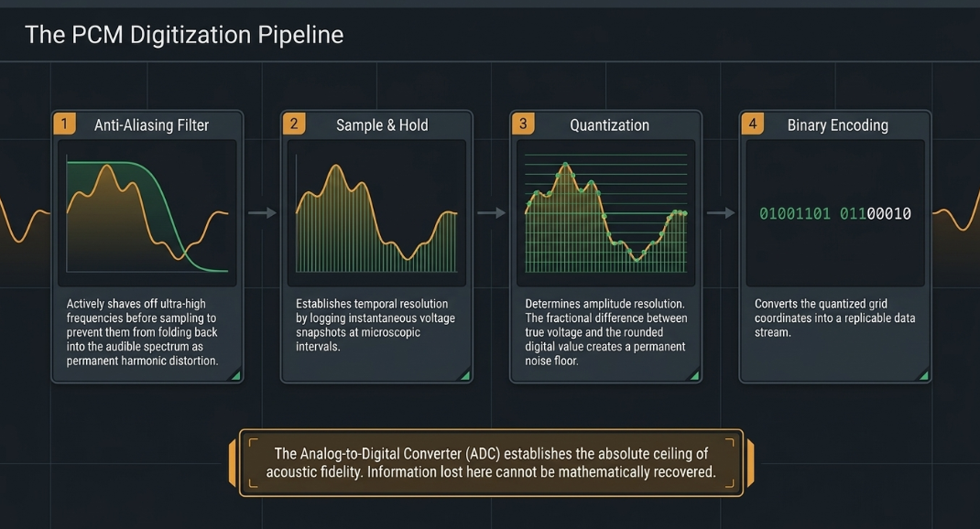
Task: Click arrow between Quantization and Binary Encoding
Action: point(721,213)
